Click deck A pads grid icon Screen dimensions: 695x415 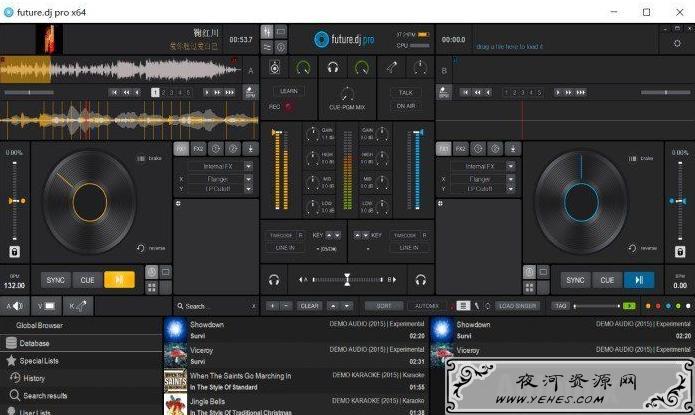[152, 288]
